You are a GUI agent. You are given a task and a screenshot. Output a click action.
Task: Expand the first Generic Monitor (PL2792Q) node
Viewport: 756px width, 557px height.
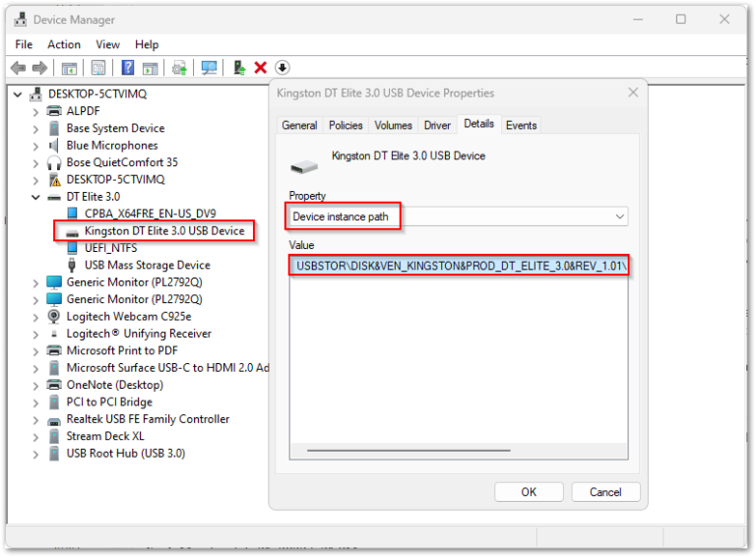[x=35, y=282]
